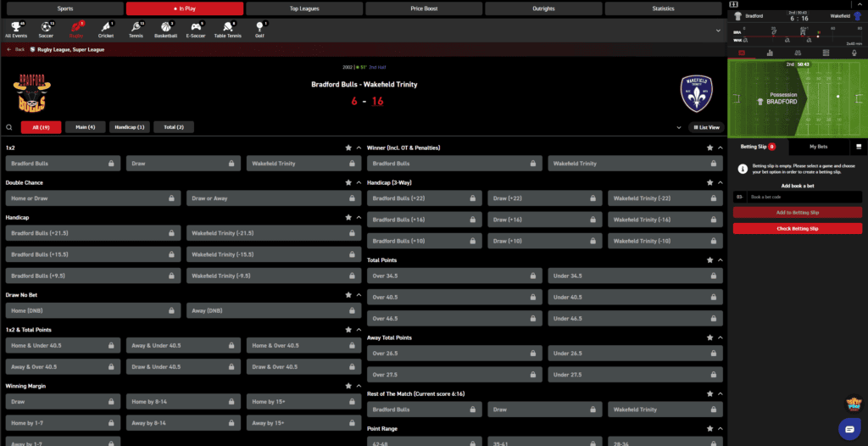Select the Tennis sport icon
Viewport: 868px width, 446px height.
pos(136,26)
